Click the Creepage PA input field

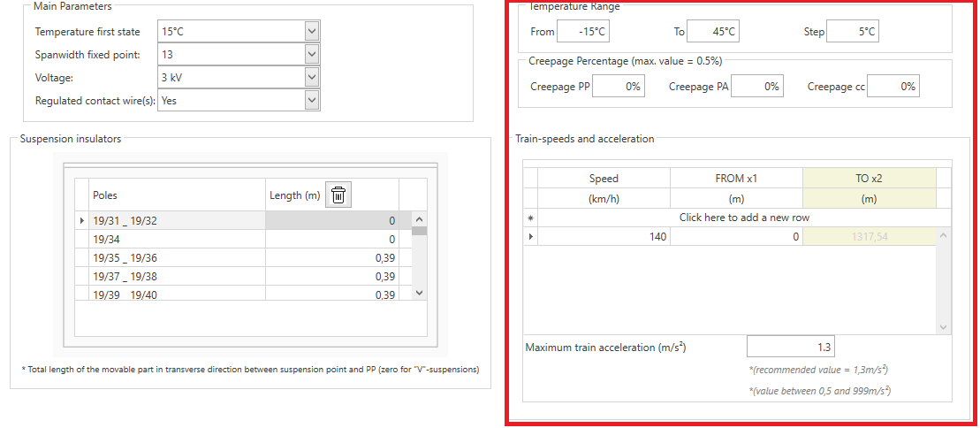pos(757,87)
